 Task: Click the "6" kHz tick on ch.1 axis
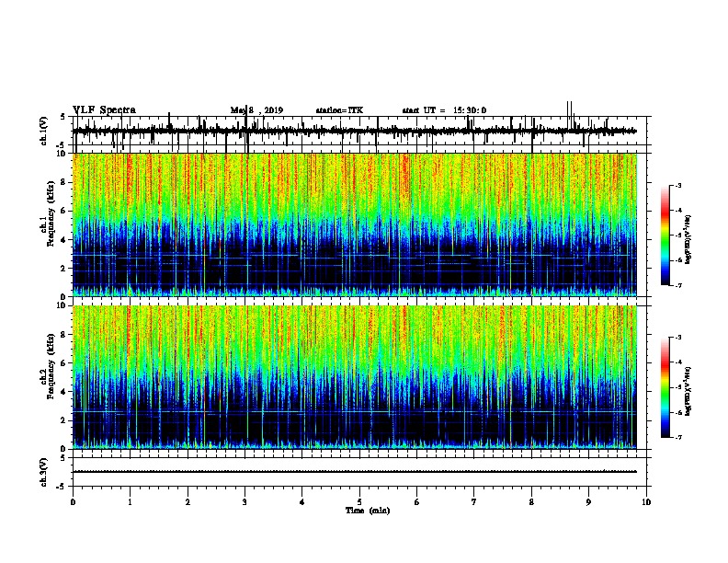pyautogui.click(x=64, y=212)
